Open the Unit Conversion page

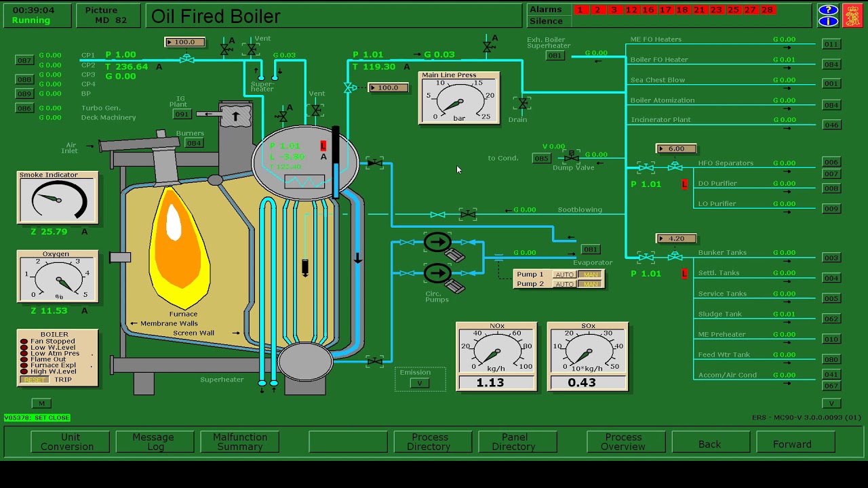pyautogui.click(x=70, y=442)
